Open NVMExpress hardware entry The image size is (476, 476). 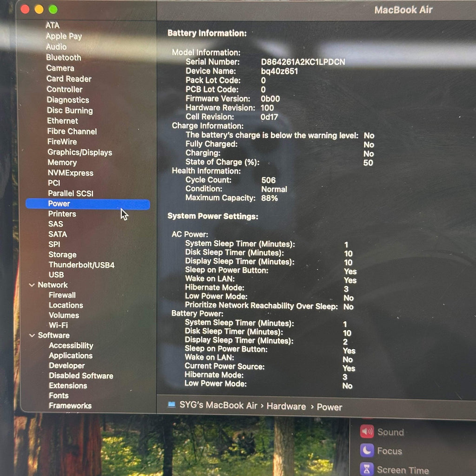tap(71, 173)
